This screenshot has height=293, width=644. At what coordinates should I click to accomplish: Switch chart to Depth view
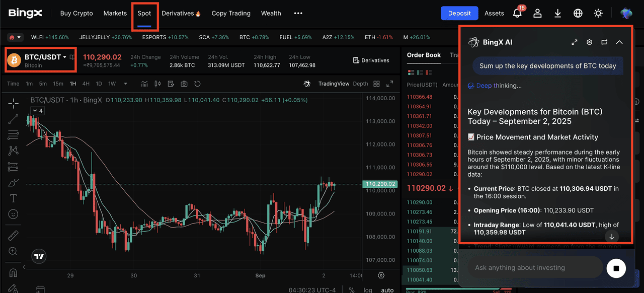(x=360, y=84)
